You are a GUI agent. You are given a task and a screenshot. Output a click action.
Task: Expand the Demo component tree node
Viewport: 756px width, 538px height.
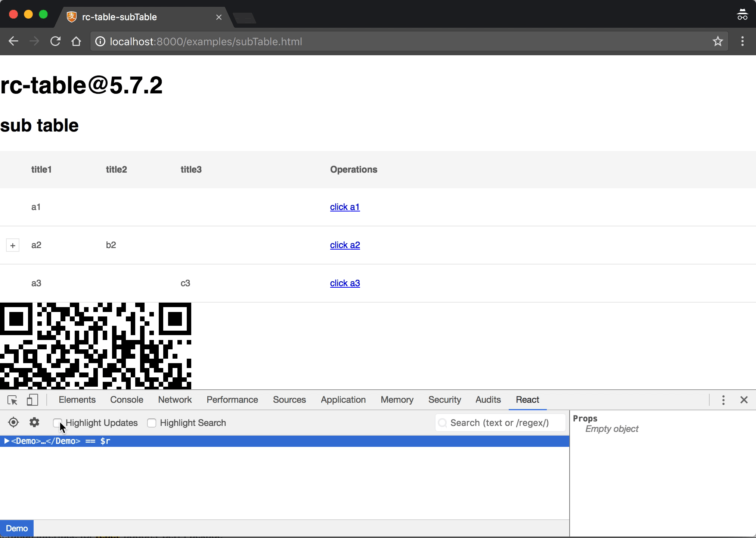click(6, 441)
